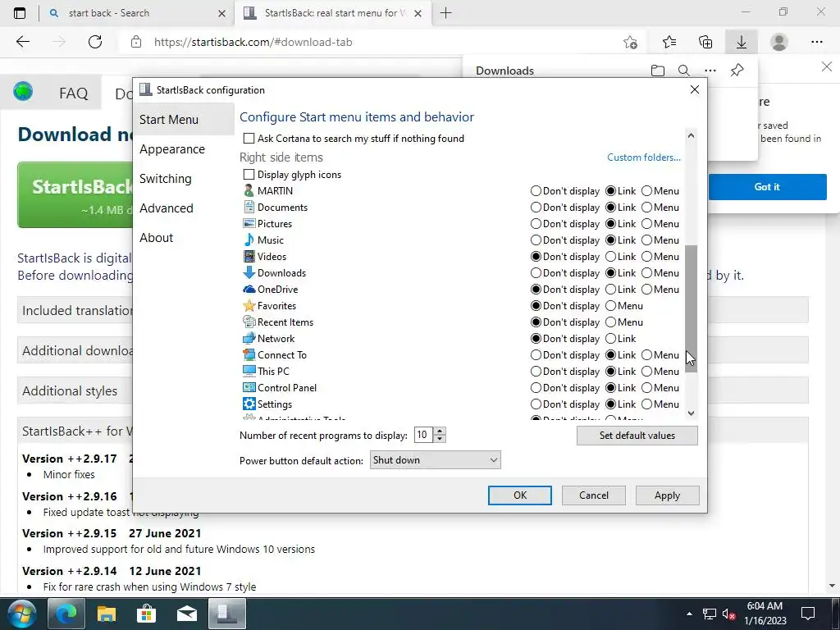Screen dimensions: 840x630
Task: Enable Display glyph icons checkbox
Action: click(x=249, y=175)
